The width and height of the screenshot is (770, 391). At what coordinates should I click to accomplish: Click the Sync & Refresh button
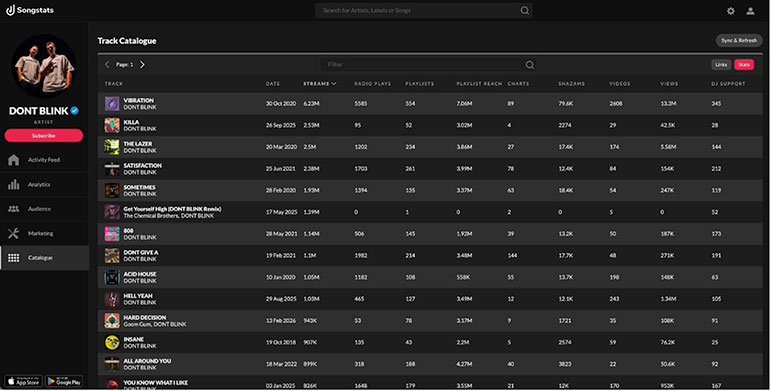tap(739, 41)
